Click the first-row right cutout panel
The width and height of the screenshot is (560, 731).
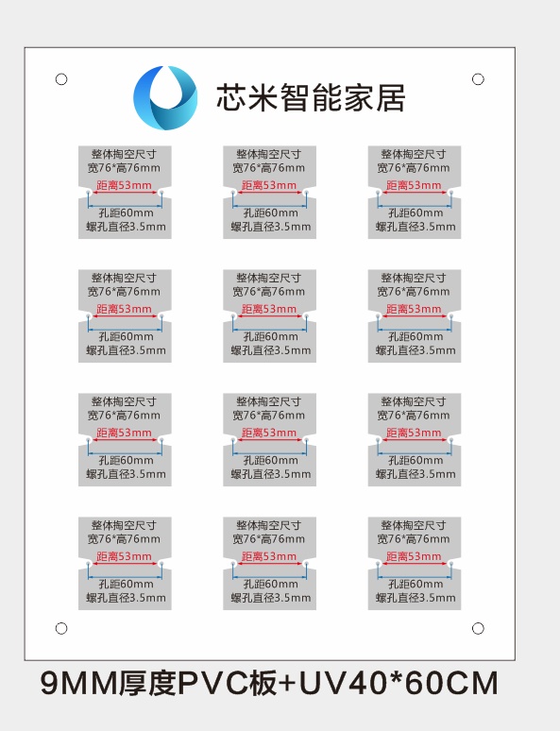coord(415,192)
